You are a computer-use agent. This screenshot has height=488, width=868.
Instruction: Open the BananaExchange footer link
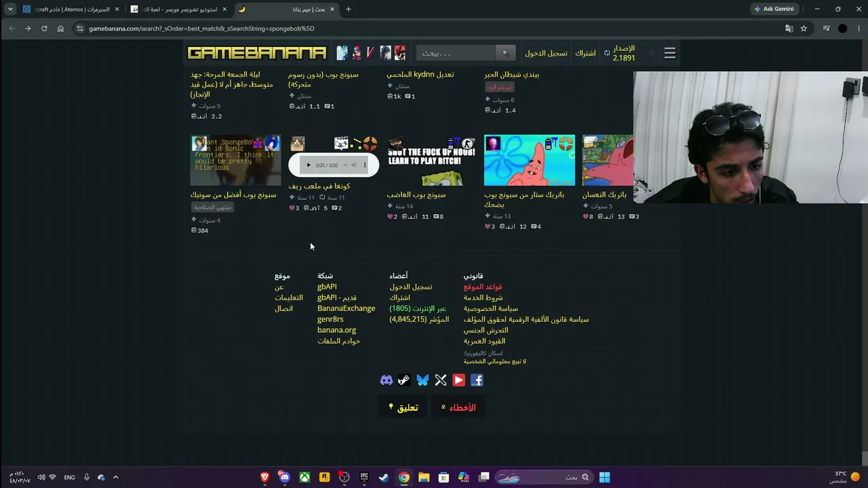click(346, 308)
